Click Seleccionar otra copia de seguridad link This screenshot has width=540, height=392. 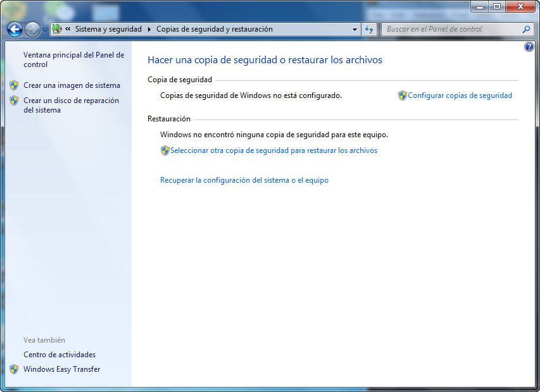(x=273, y=150)
